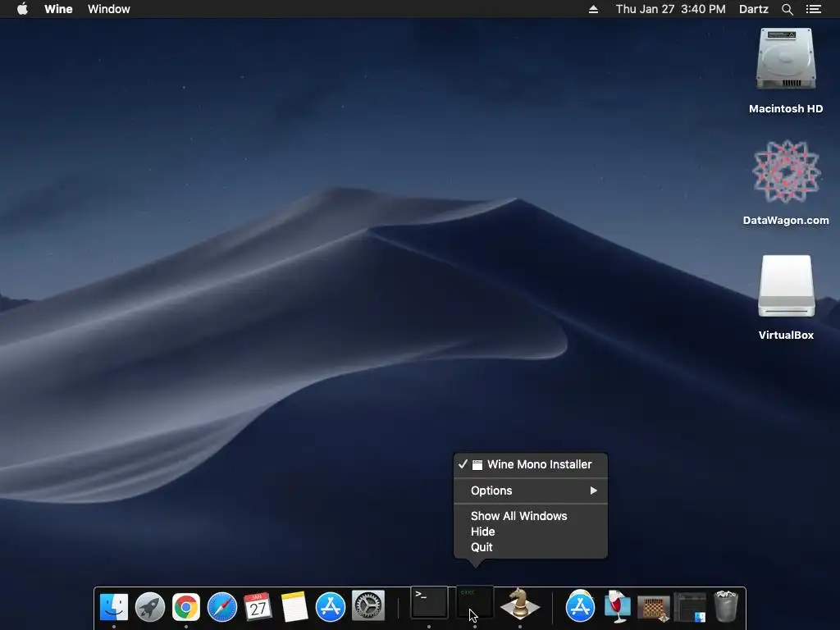This screenshot has height=630, width=840.
Task: Select Wine Mono Installer window entry
Action: point(531,464)
